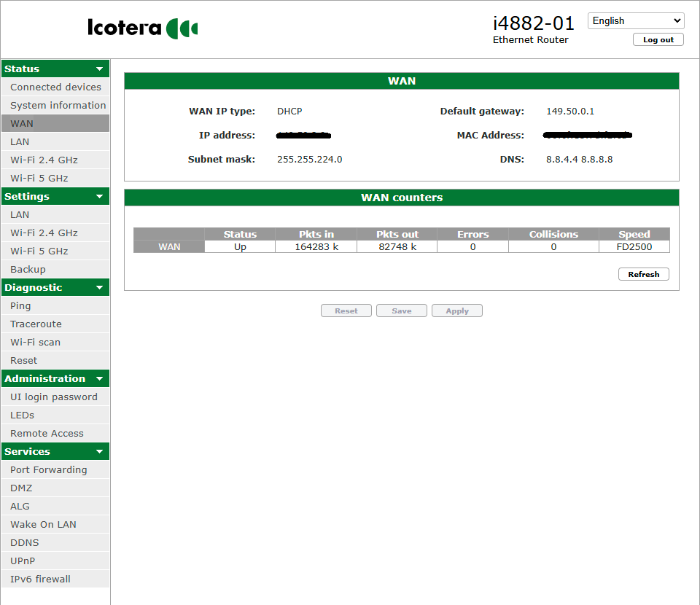The image size is (700, 605).
Task: Collapse the Status section arrow
Action: pos(100,69)
